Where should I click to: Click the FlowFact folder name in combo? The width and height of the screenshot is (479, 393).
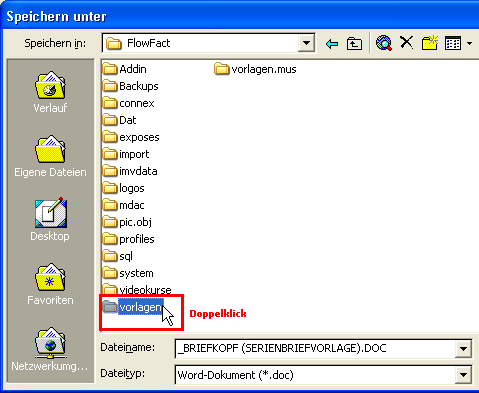(x=149, y=43)
